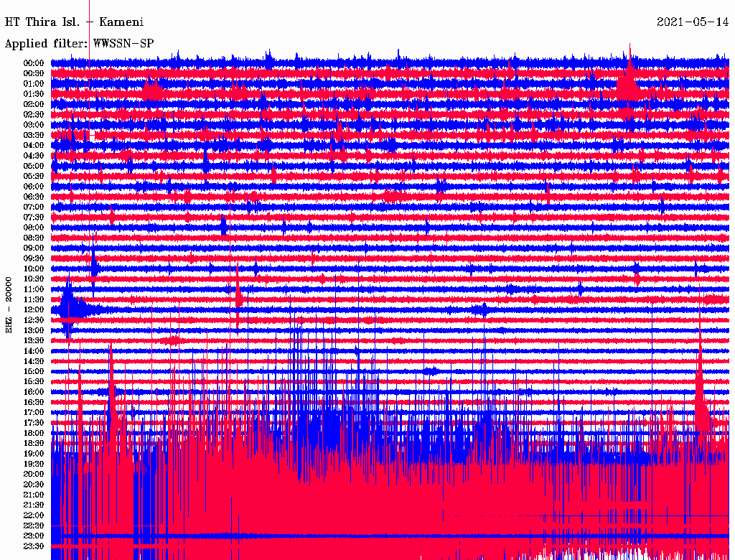Choose the 17:30 time row label
The width and height of the screenshot is (735, 560).
(34, 423)
